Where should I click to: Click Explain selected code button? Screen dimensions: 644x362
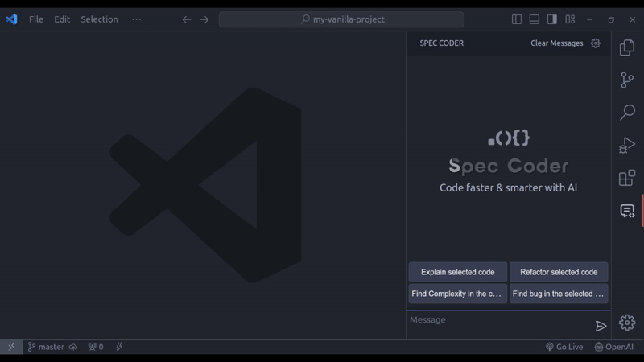pyautogui.click(x=457, y=272)
